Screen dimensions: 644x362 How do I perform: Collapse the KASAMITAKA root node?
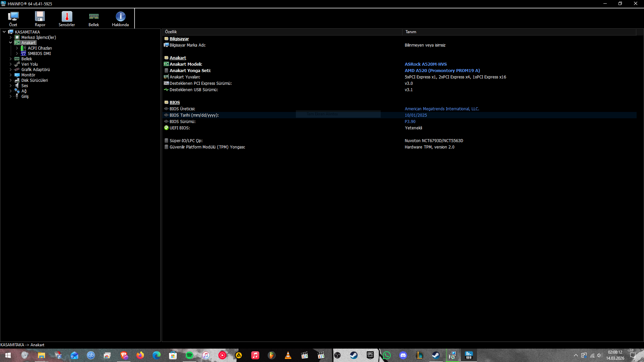click(4, 32)
